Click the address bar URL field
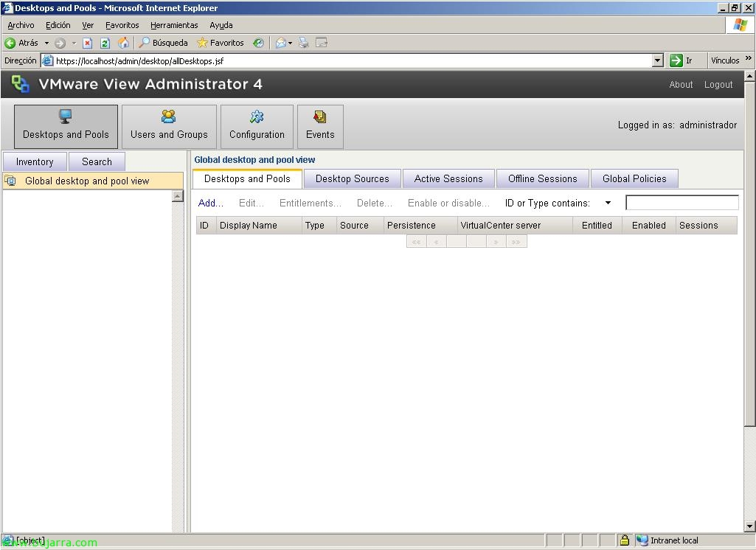The image size is (756, 550). tap(353, 60)
